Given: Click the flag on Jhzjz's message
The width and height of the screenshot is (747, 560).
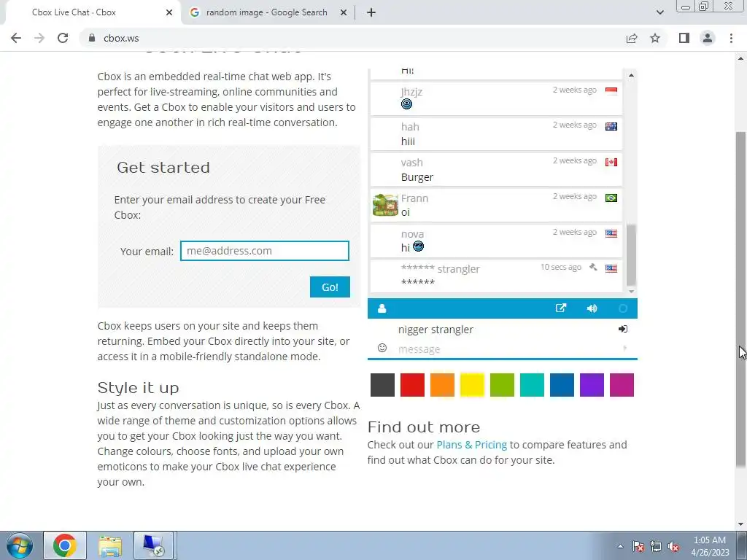Looking at the screenshot, I should (x=611, y=91).
